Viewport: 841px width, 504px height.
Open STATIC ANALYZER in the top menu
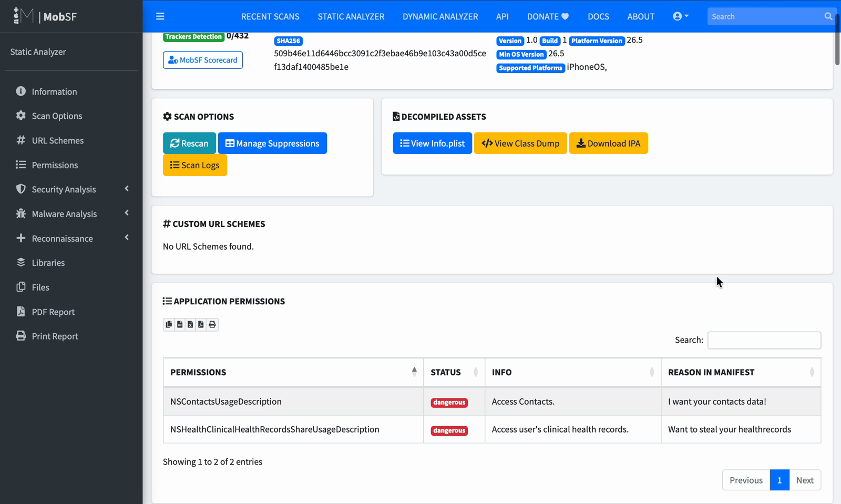click(351, 16)
